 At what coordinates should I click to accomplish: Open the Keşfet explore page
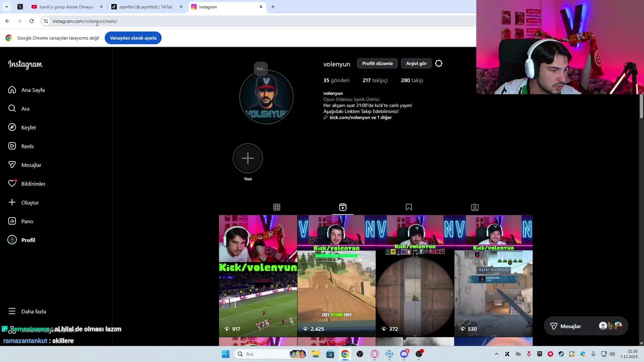pyautogui.click(x=22, y=128)
